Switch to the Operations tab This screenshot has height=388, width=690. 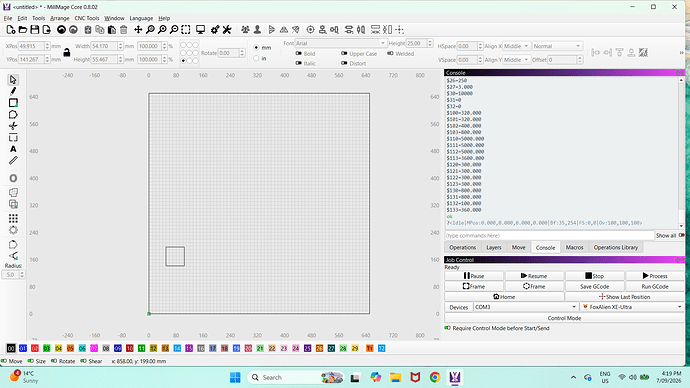(x=462, y=247)
